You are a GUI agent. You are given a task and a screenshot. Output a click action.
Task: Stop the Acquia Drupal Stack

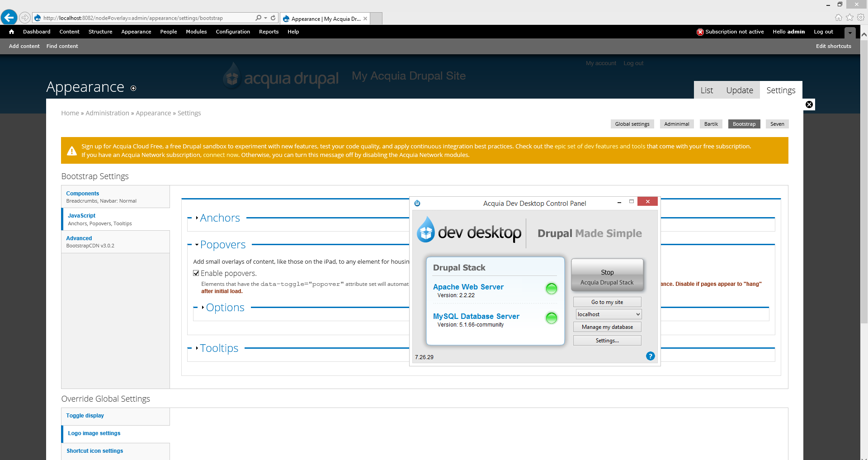[x=607, y=275]
